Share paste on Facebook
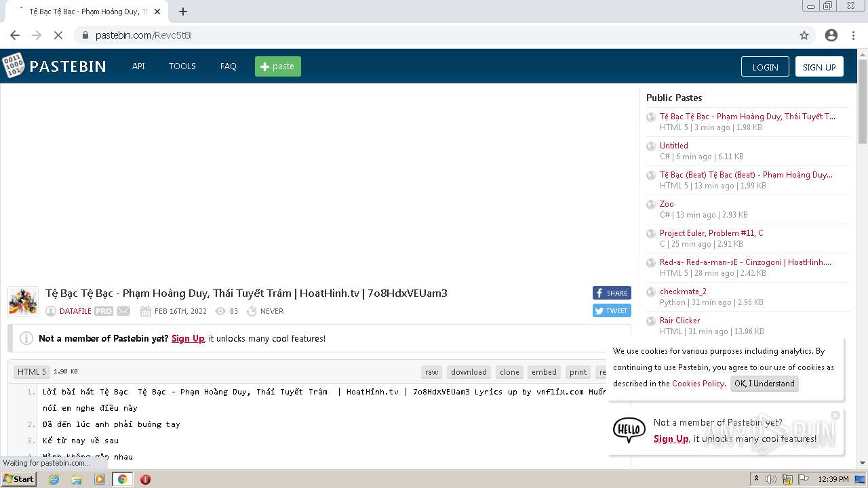 (x=612, y=293)
